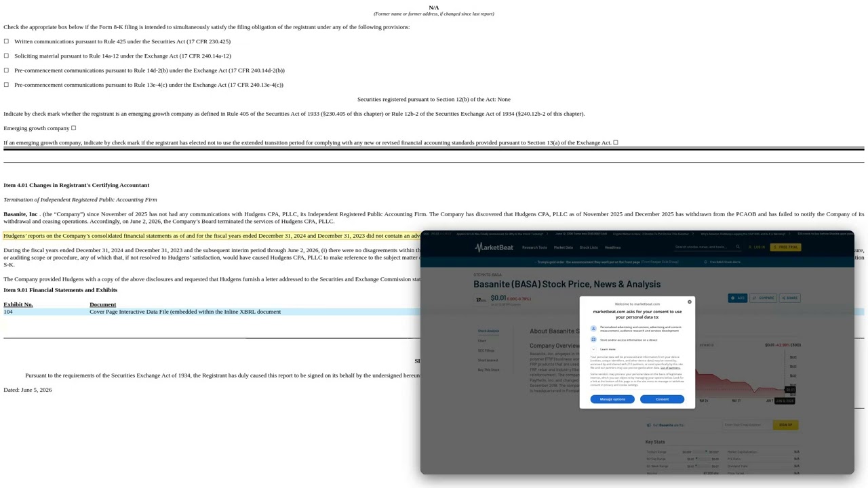Open the Research Tools menu
This screenshot has width=868, height=488.
point(534,247)
